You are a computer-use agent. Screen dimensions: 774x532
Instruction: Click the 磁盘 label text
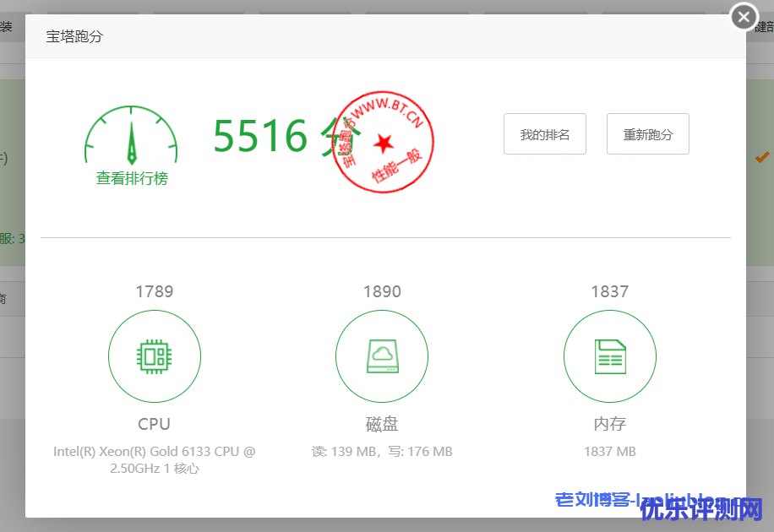382,424
